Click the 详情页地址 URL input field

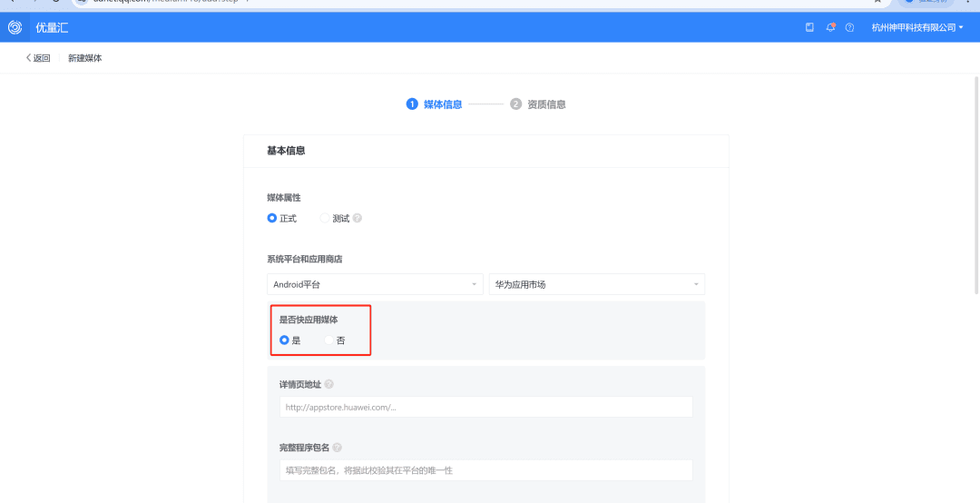pyautogui.click(x=485, y=407)
